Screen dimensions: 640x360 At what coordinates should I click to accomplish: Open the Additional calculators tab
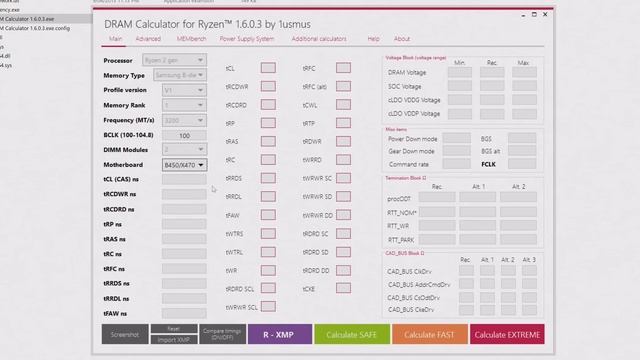pyautogui.click(x=319, y=39)
